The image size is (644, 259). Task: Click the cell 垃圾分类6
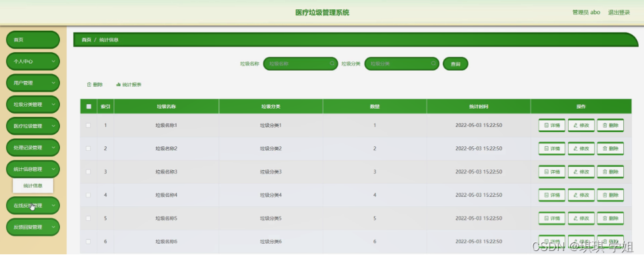[x=271, y=242]
